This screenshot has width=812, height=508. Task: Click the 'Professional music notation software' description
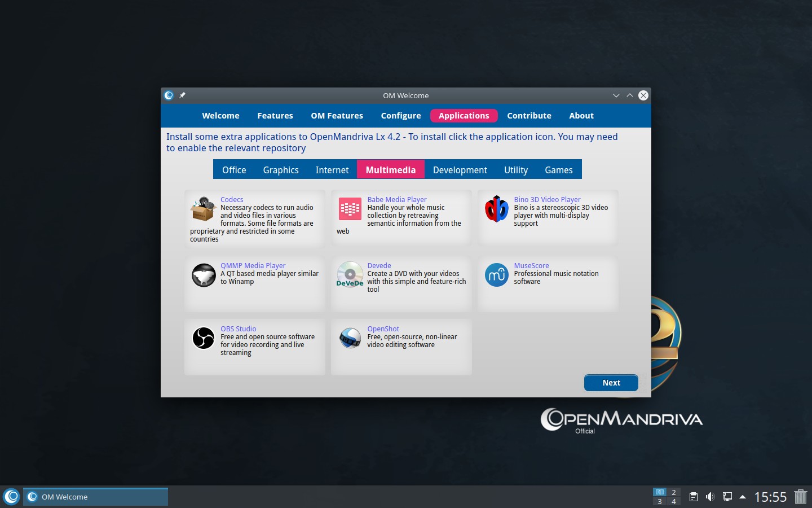pyautogui.click(x=556, y=278)
